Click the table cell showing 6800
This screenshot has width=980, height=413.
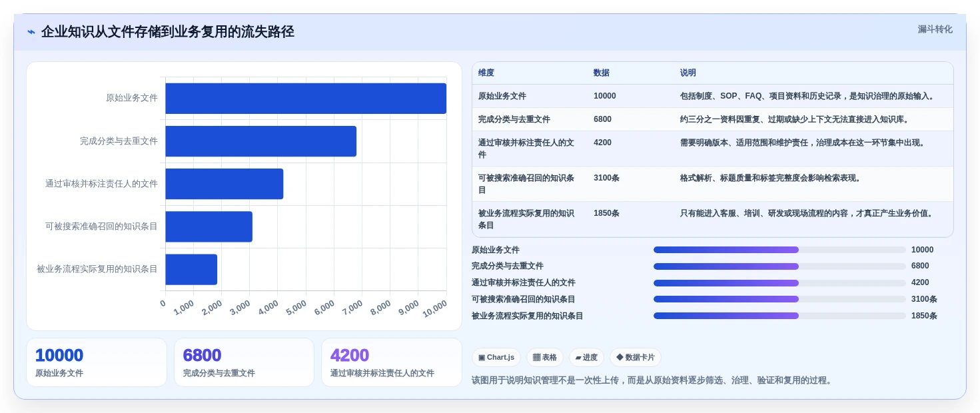point(602,119)
